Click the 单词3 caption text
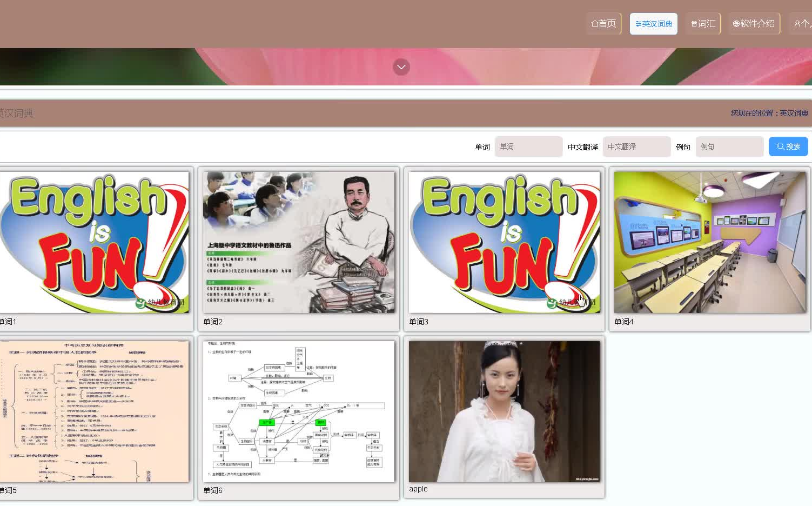Image resolution: width=812 pixels, height=506 pixels. tap(419, 322)
